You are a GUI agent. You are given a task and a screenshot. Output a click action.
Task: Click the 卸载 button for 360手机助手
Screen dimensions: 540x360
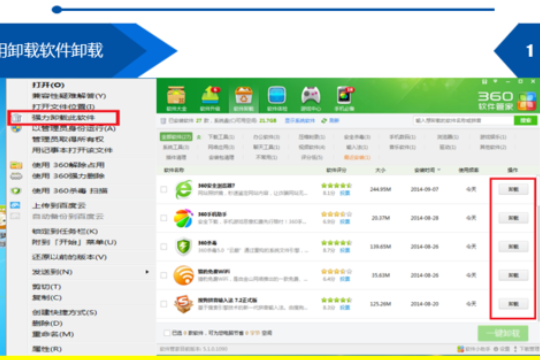(x=513, y=218)
